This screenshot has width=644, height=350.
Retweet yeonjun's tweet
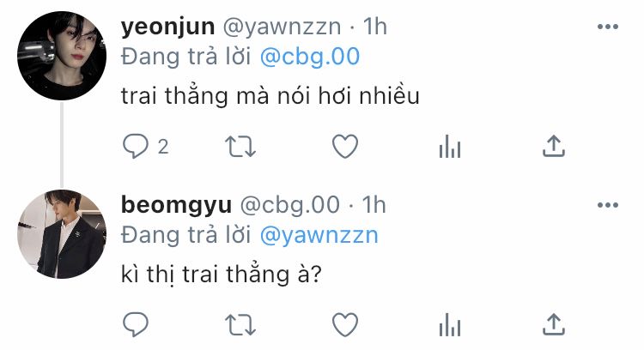240,147
